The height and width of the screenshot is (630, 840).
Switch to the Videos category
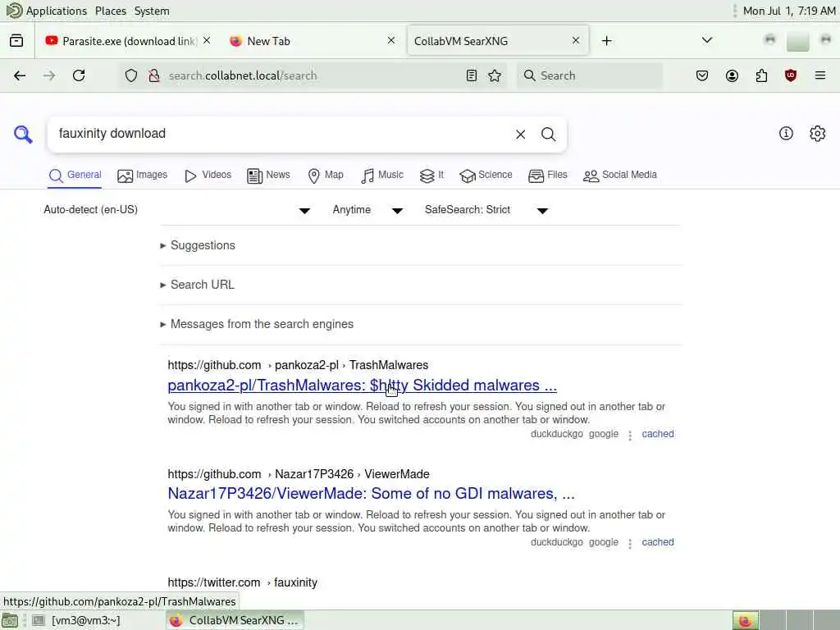click(208, 176)
